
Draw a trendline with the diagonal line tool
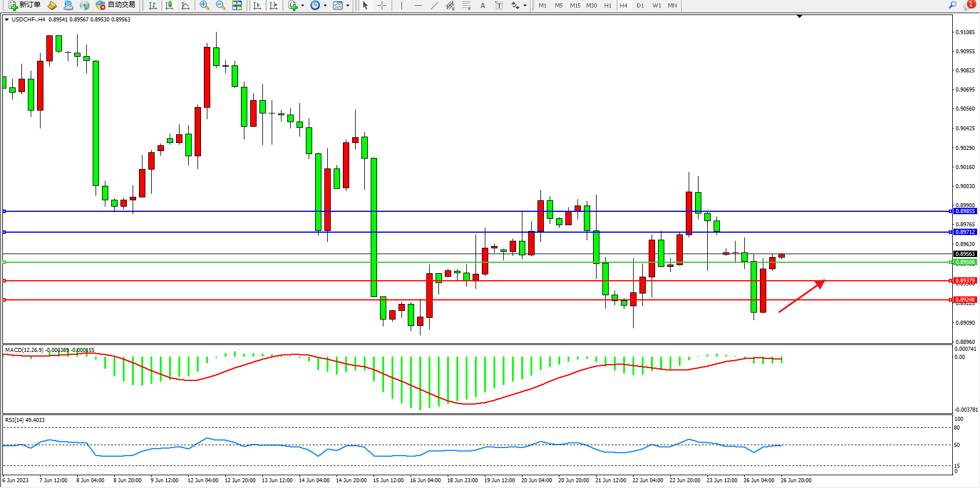[434, 6]
